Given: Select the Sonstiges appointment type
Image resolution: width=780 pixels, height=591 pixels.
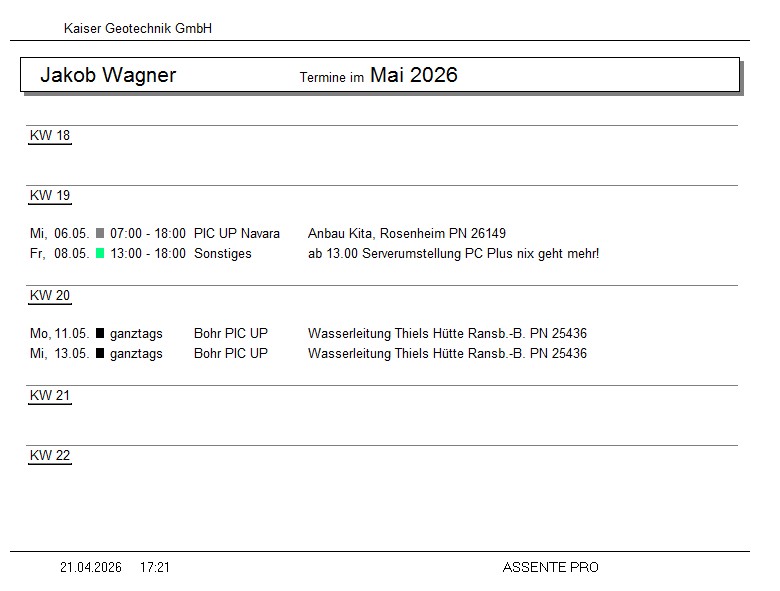Looking at the screenshot, I should (223, 254).
